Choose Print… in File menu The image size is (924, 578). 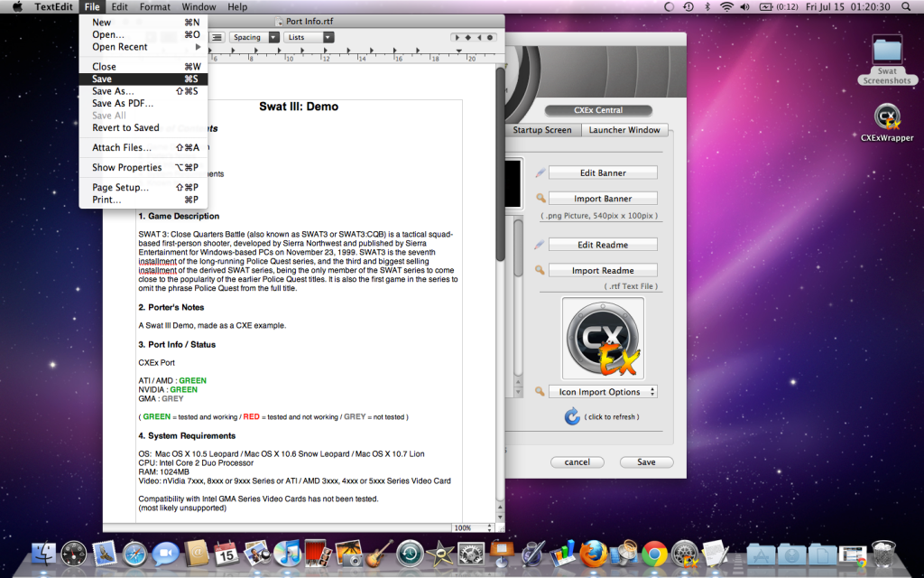coord(143,200)
